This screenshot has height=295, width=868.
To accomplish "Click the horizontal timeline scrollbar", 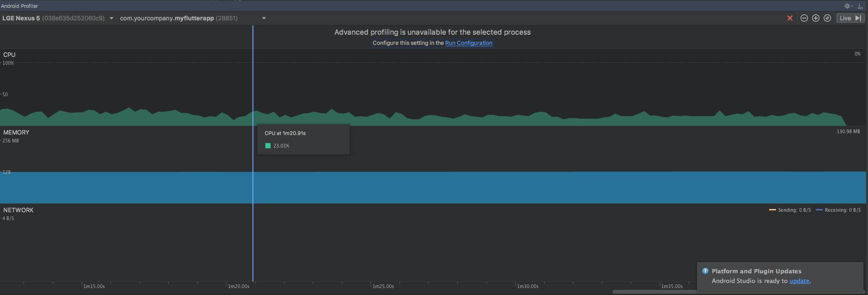I will [x=656, y=292].
